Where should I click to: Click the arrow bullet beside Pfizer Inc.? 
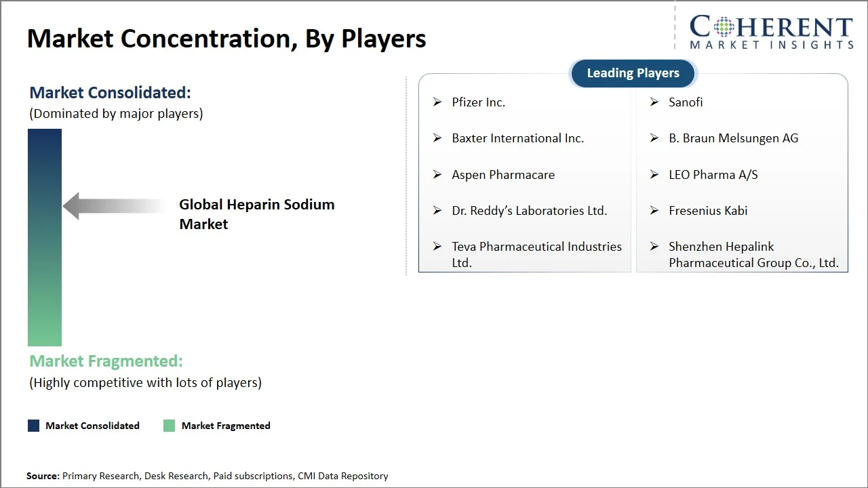tap(437, 102)
